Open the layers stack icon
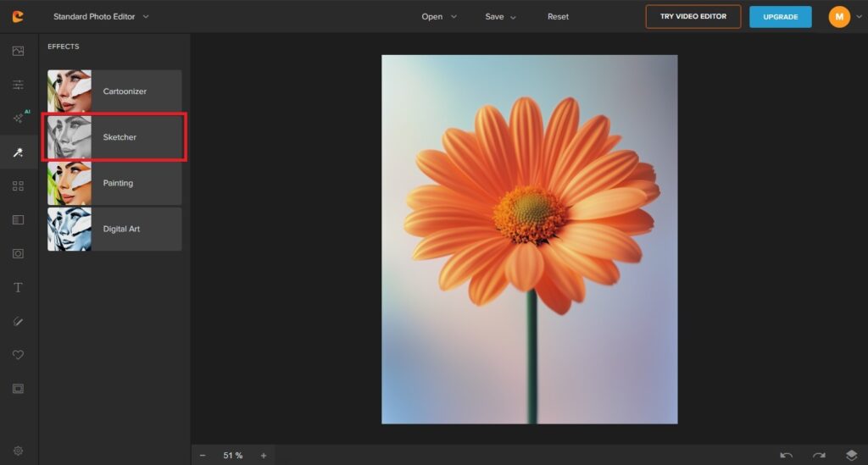 851,456
